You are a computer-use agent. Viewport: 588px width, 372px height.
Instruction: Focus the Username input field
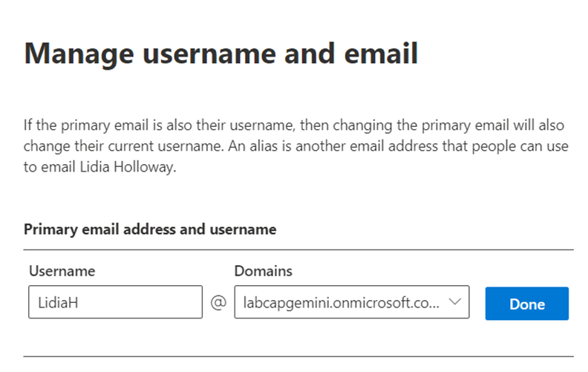(x=116, y=302)
